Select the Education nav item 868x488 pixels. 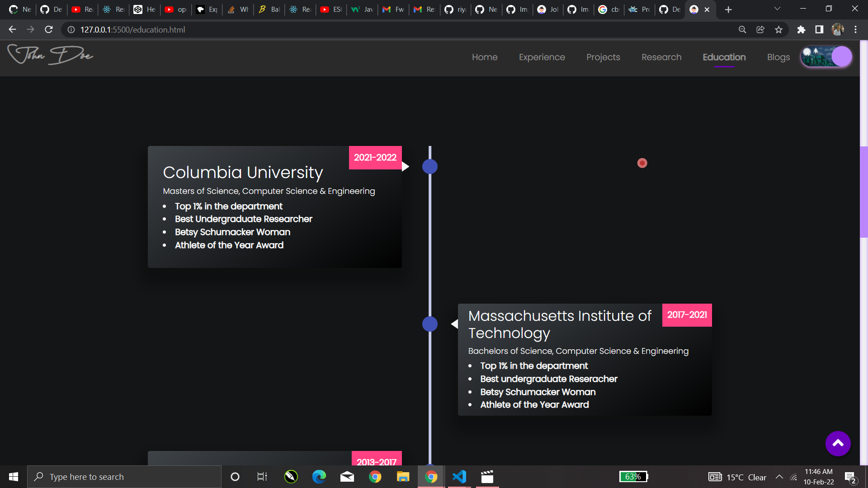coord(724,57)
